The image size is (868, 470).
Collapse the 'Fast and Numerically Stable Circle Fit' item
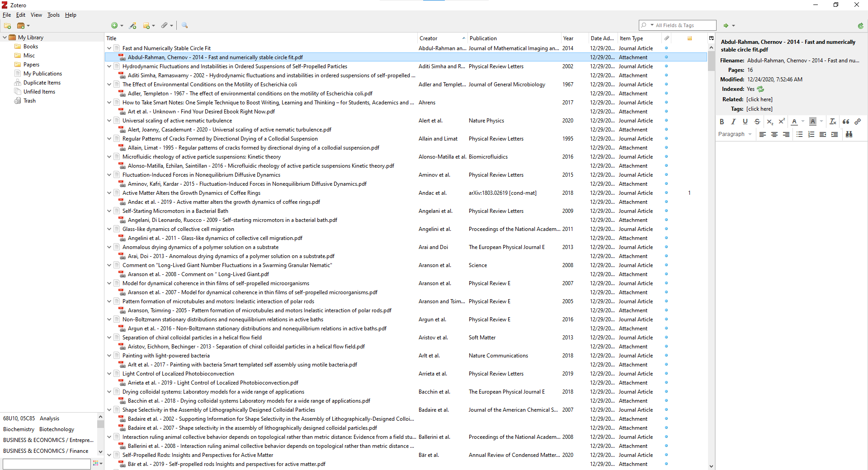point(109,48)
